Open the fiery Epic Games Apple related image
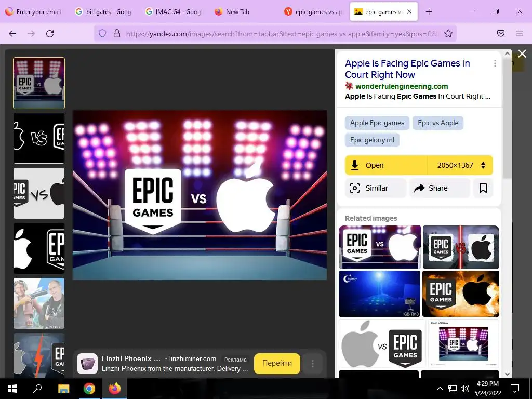Screen dimensions: 532x399 click(461, 294)
